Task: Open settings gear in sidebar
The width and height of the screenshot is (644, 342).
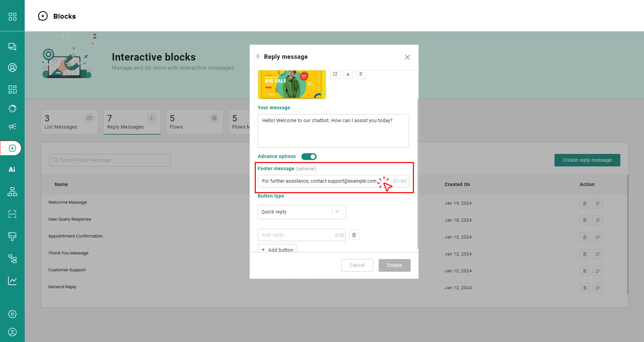Action: coord(12,314)
